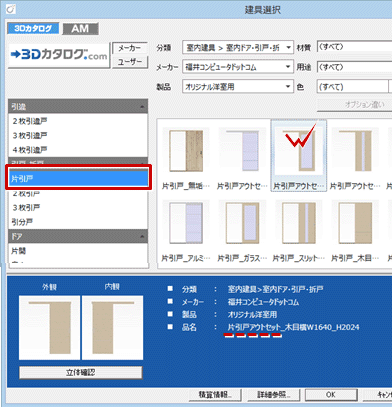Image resolution: width=392 pixels, height=407 pixels.
Task: Toggle the メーカー source button
Action: (130, 49)
